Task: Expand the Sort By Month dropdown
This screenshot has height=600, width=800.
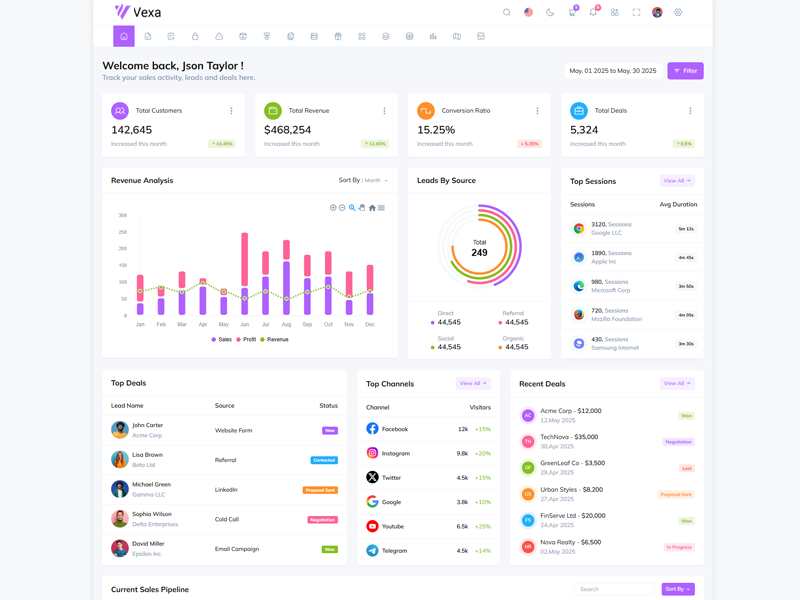Action: pos(363,181)
